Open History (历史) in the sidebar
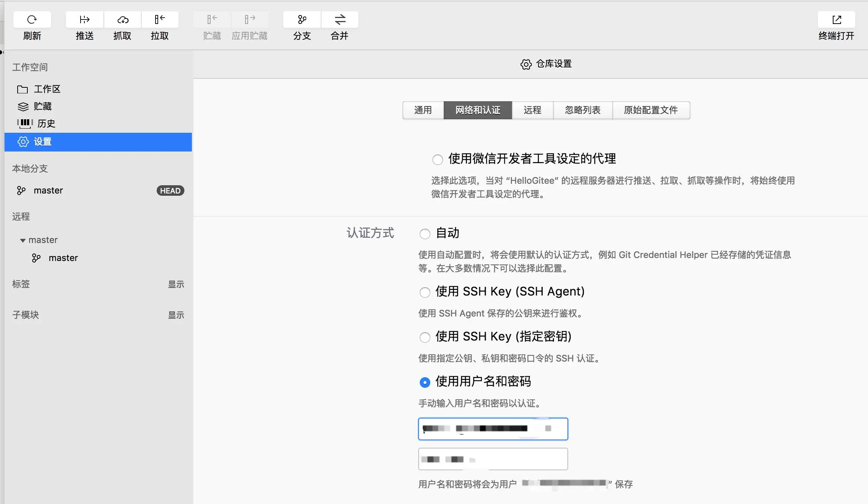The height and width of the screenshot is (504, 868). click(46, 123)
